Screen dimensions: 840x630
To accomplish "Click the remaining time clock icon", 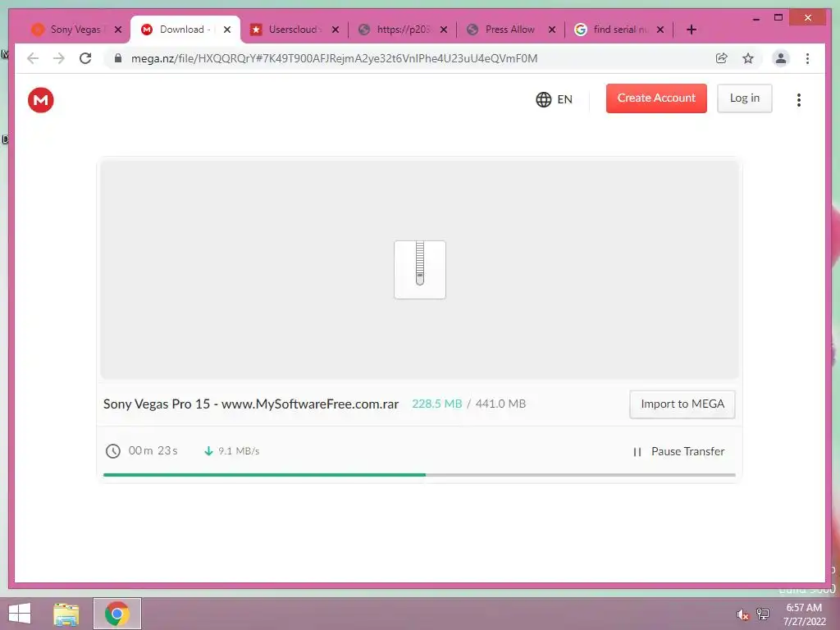I will point(112,451).
